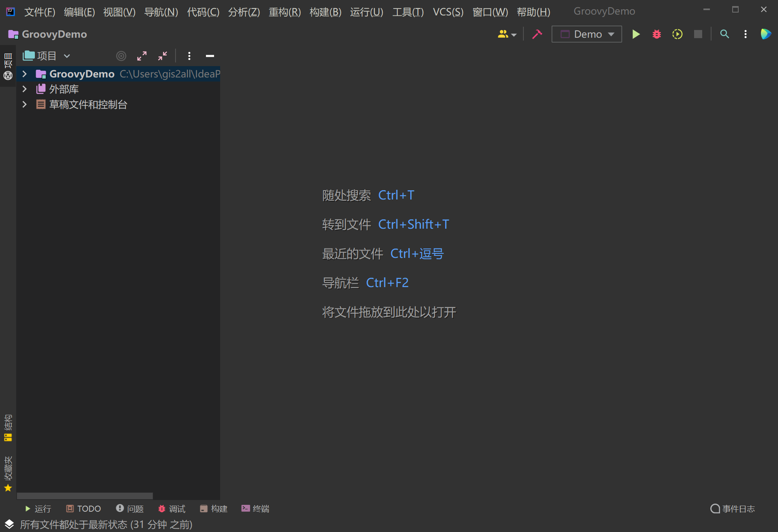Image resolution: width=778 pixels, height=532 pixels.
Task: Expand the 外部库 tree node
Action: (x=24, y=89)
